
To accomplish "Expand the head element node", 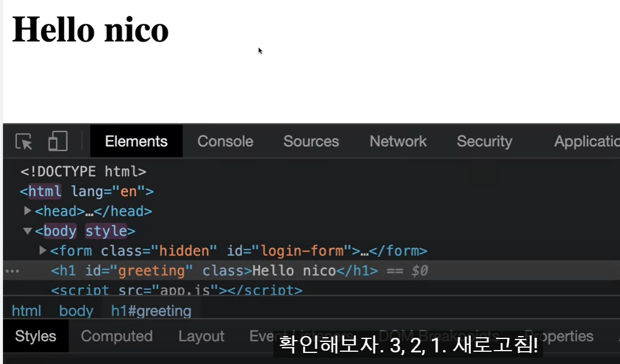I will tap(27, 211).
